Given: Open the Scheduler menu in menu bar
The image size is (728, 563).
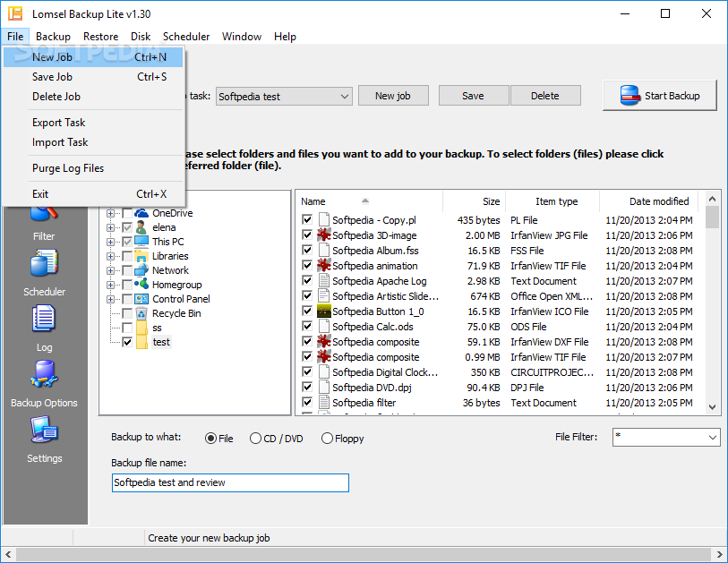Looking at the screenshot, I should pos(186,36).
